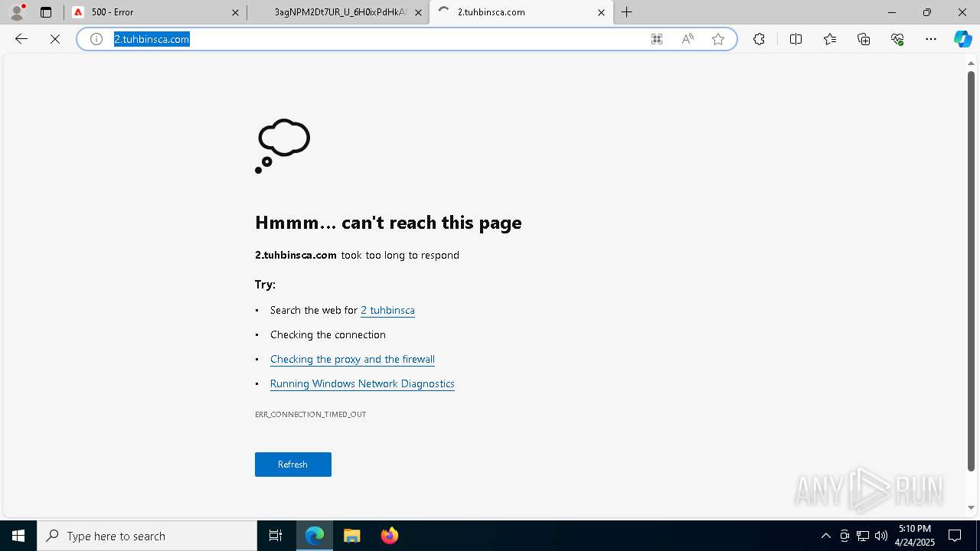The width and height of the screenshot is (980, 551).
Task: Open Microsoft Edge taskbar icon
Action: coord(315,536)
